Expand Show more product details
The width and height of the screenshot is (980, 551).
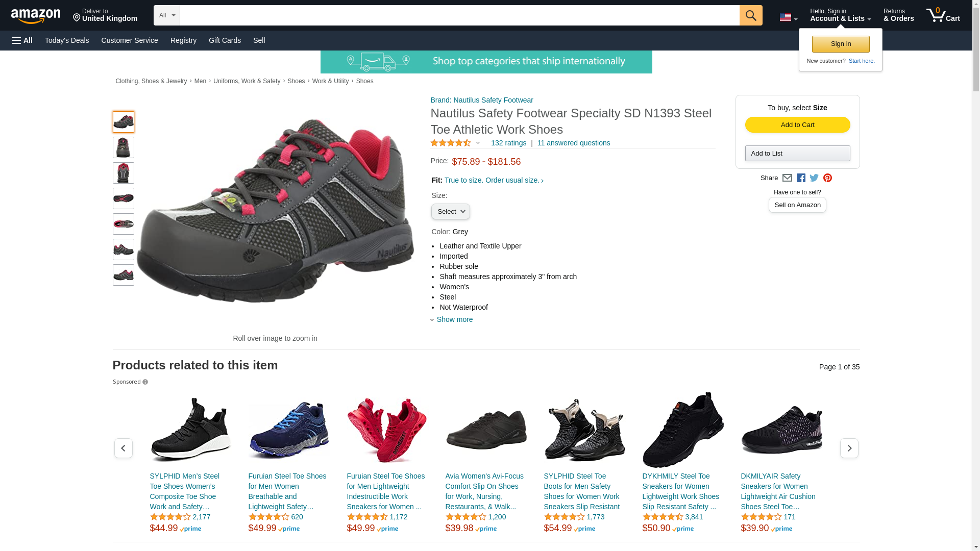click(454, 319)
